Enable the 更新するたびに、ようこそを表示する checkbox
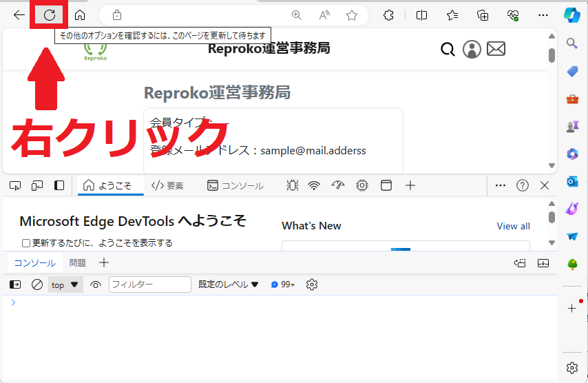The height and width of the screenshot is (383, 588). click(26, 243)
